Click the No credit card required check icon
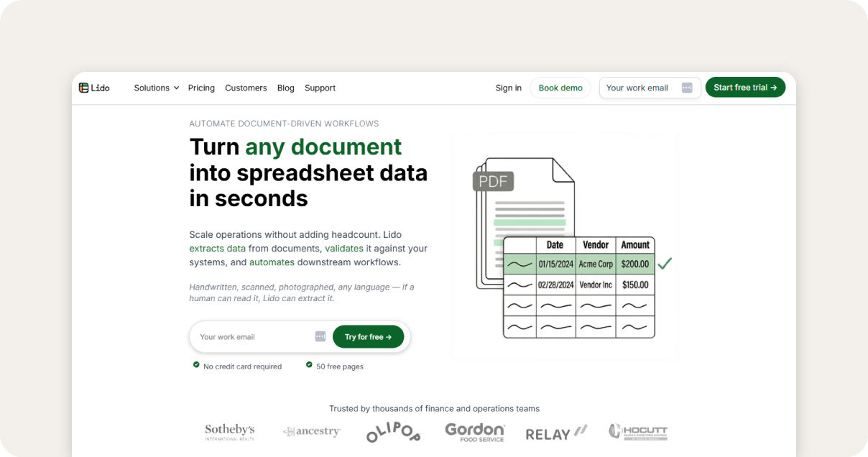The width and height of the screenshot is (868, 457). 196,365
